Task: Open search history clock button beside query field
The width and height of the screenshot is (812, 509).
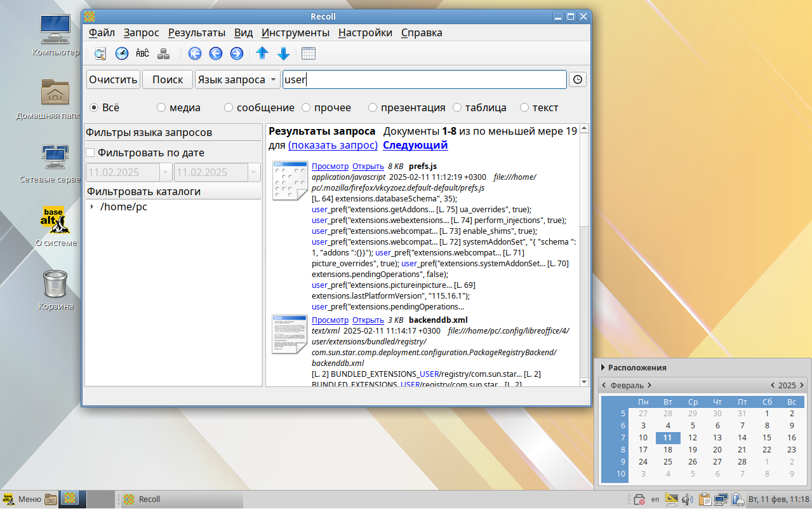Action: 578,79
